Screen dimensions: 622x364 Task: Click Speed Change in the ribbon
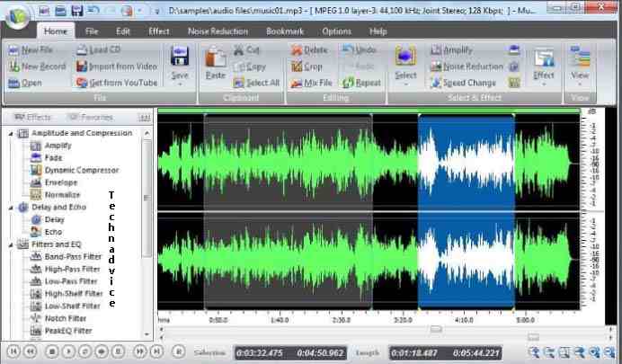click(463, 83)
